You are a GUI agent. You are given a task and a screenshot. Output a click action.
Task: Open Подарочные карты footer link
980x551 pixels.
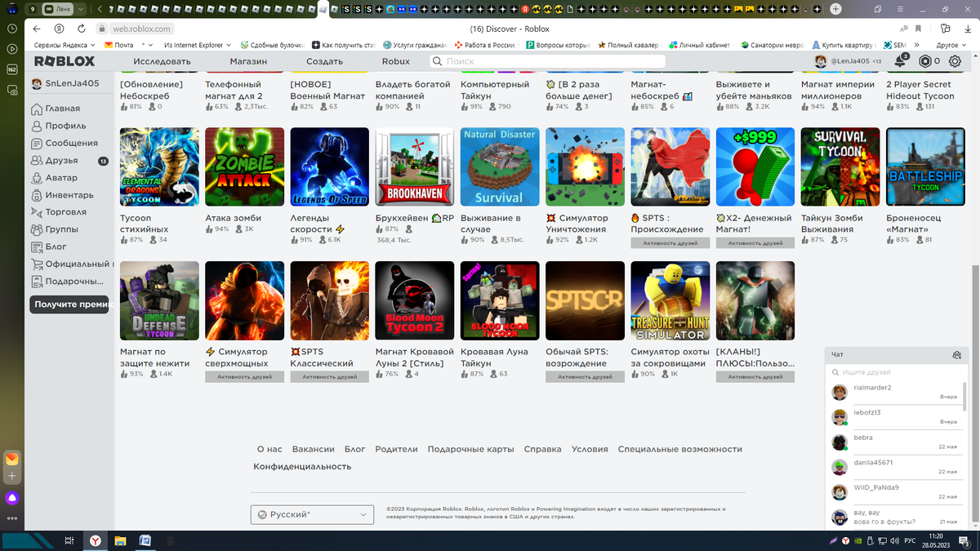tap(470, 449)
